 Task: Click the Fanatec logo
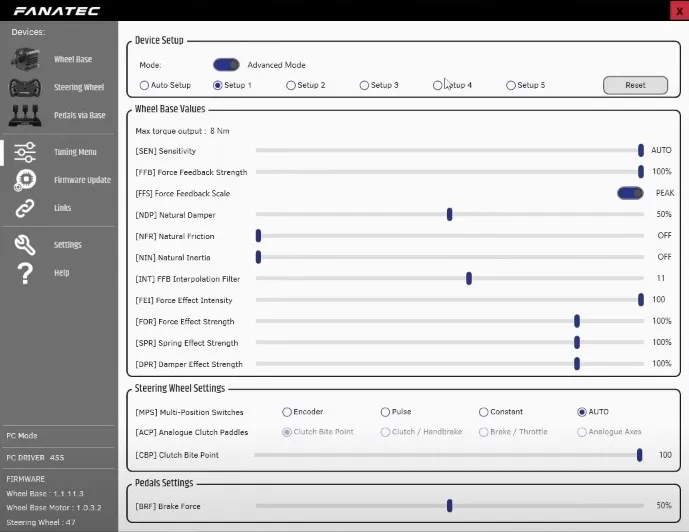(x=57, y=11)
